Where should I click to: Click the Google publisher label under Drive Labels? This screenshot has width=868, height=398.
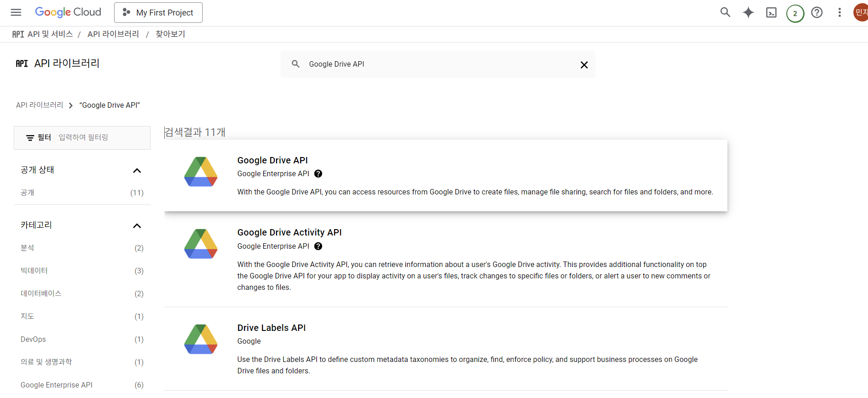pyautogui.click(x=249, y=341)
